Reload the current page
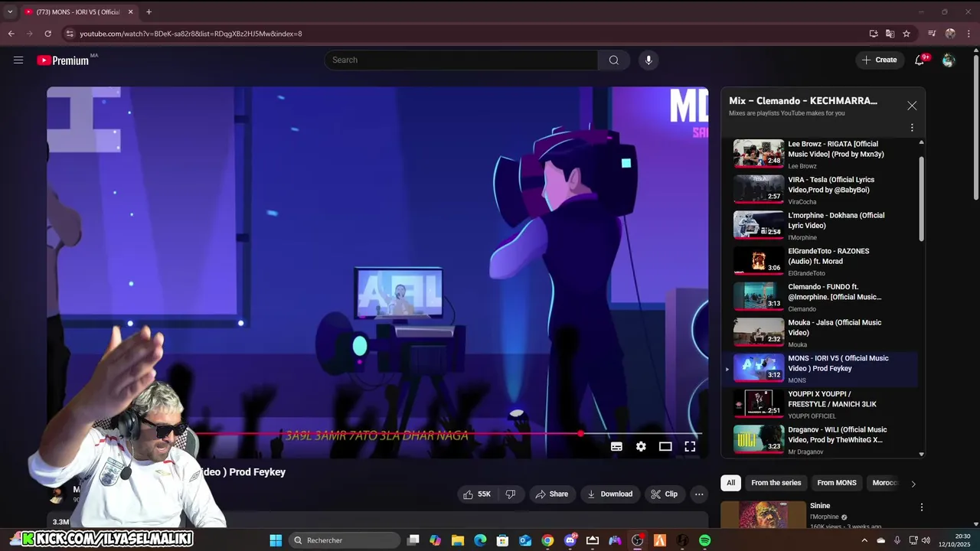The image size is (980, 551). 47,34
